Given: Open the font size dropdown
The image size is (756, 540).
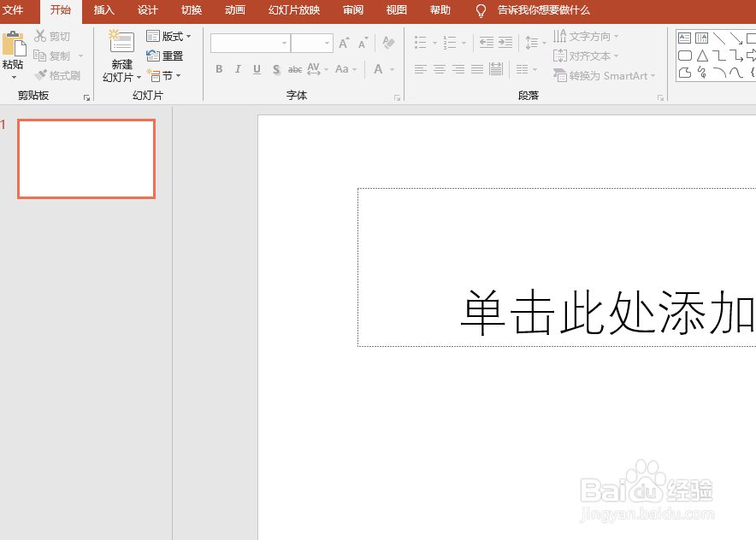Looking at the screenshot, I should pos(328,43).
